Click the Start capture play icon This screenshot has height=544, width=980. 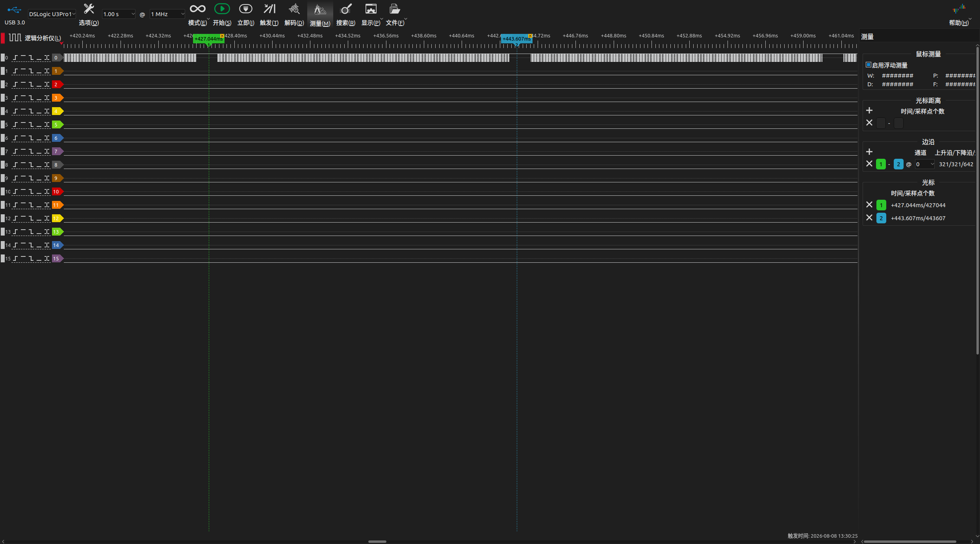(222, 9)
